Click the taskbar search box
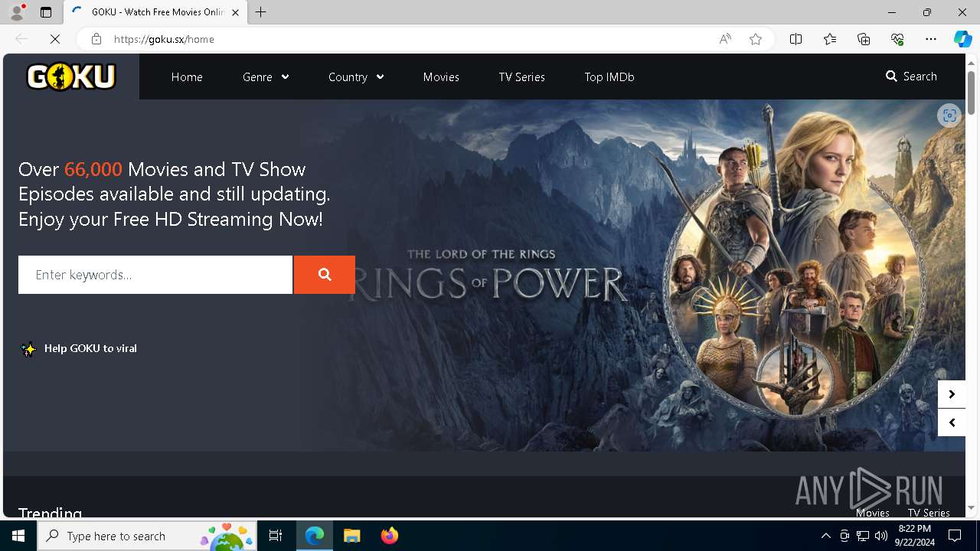980x551 pixels. point(148,536)
